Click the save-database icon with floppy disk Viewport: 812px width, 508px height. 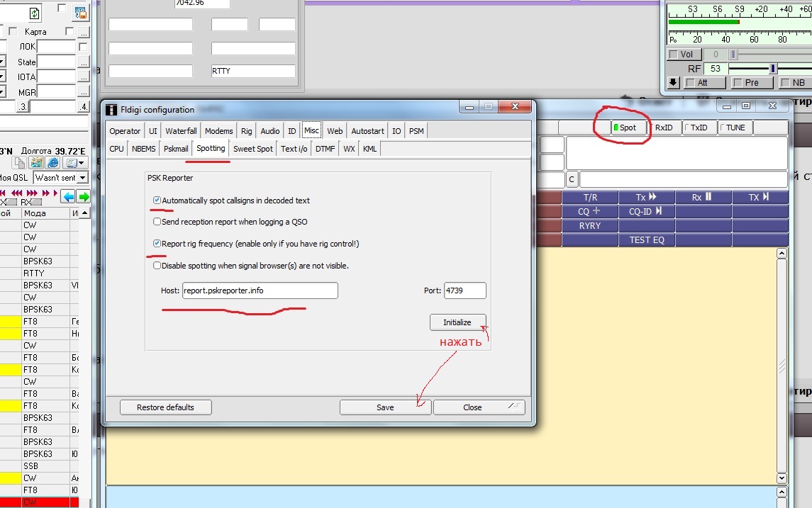[x=80, y=12]
